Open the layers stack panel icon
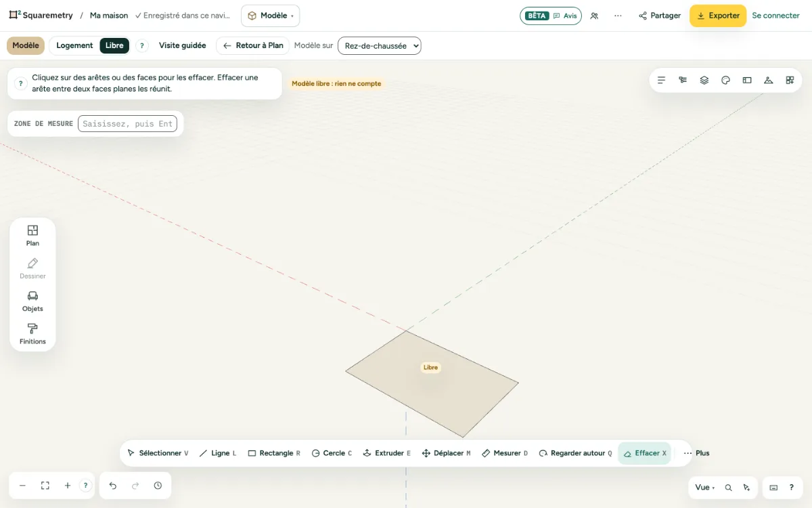Image resolution: width=812 pixels, height=508 pixels. pos(704,80)
